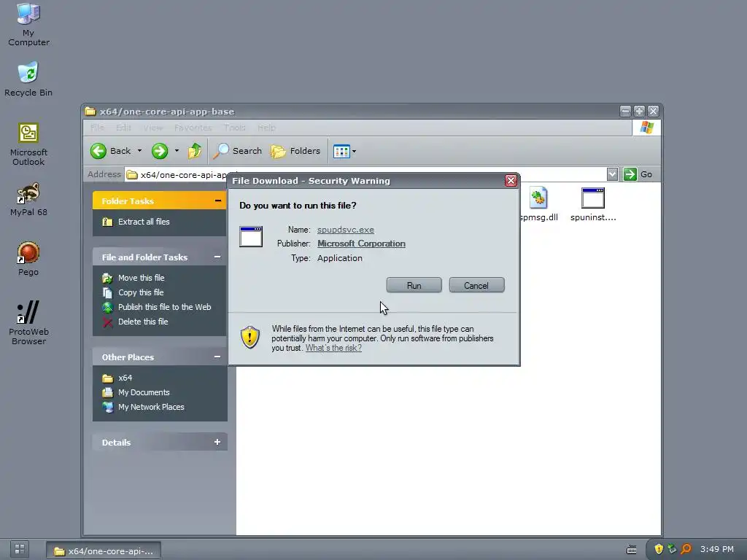This screenshot has height=560, width=747.
Task: Click the Extract all files zip icon
Action: (x=108, y=222)
